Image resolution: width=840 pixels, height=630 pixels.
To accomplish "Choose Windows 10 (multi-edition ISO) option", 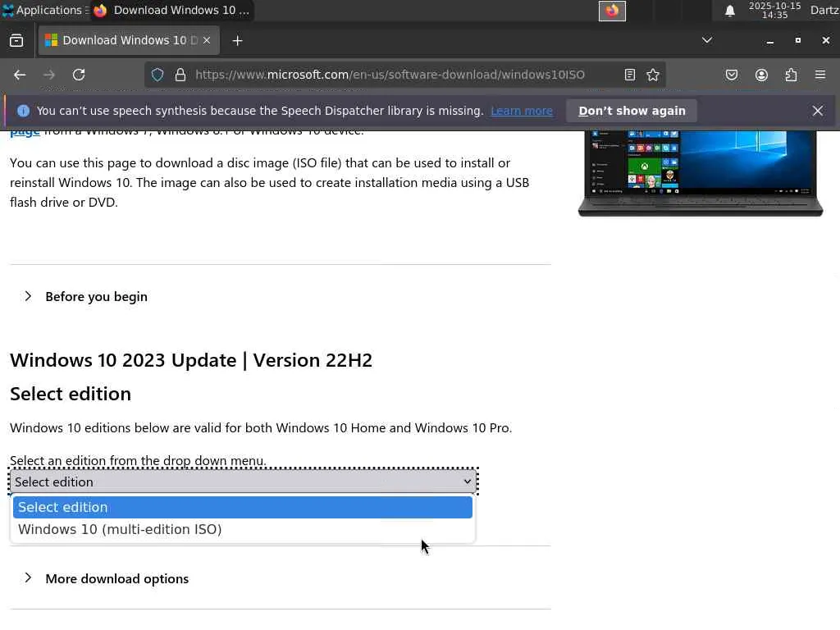I will click(243, 529).
